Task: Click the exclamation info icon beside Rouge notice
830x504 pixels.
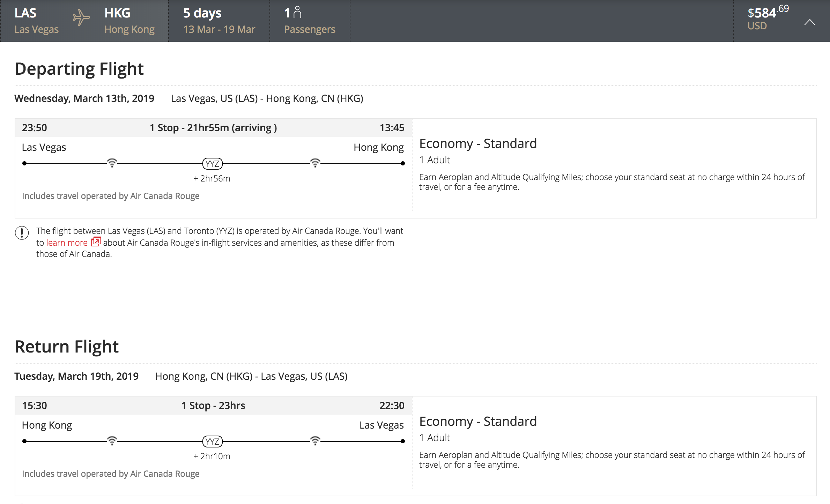Action: point(22,233)
